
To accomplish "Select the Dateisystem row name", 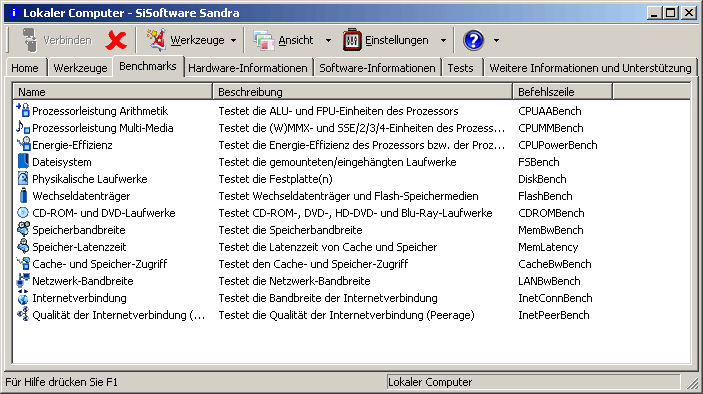I will (x=62, y=162).
